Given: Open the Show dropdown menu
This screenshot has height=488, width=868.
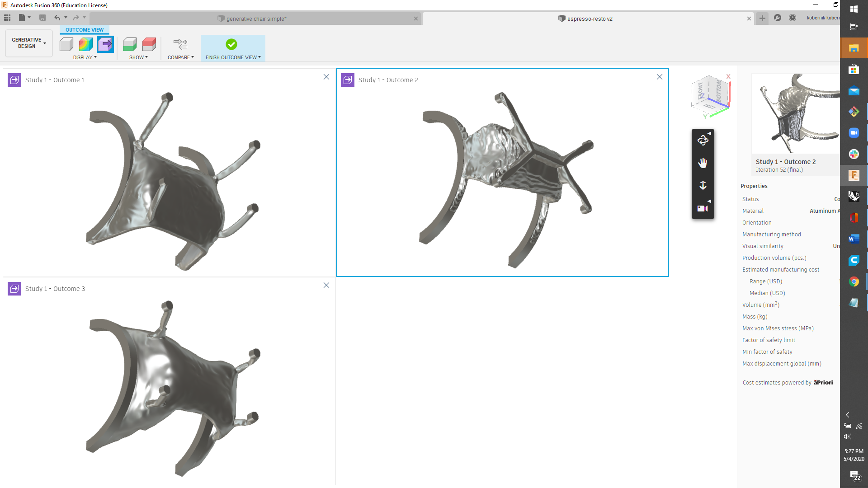Looking at the screenshot, I should 138,57.
